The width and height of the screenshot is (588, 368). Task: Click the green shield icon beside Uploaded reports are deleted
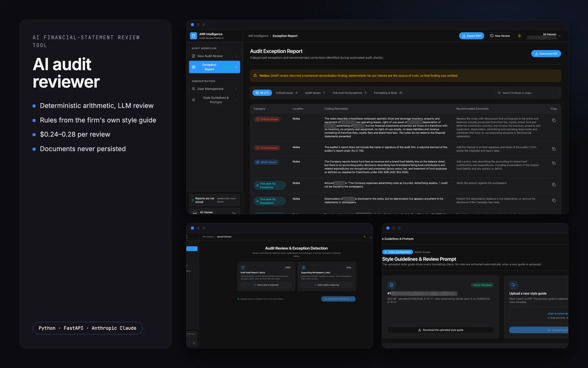point(238,299)
